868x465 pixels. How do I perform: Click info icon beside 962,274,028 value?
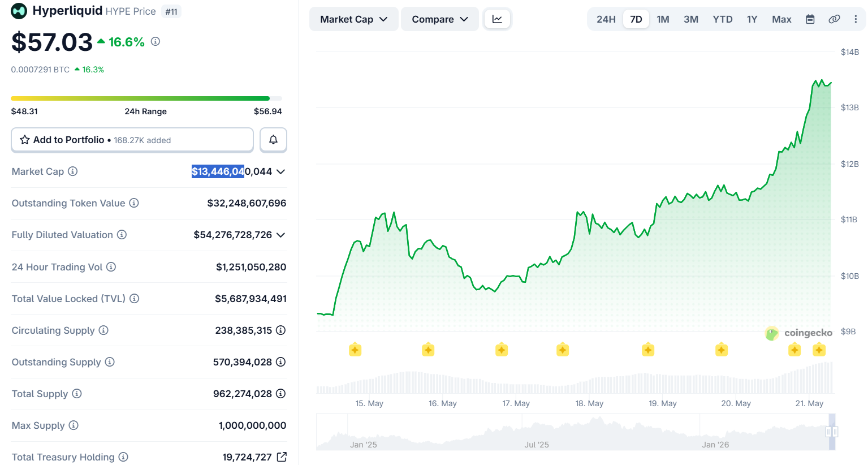[x=280, y=393]
